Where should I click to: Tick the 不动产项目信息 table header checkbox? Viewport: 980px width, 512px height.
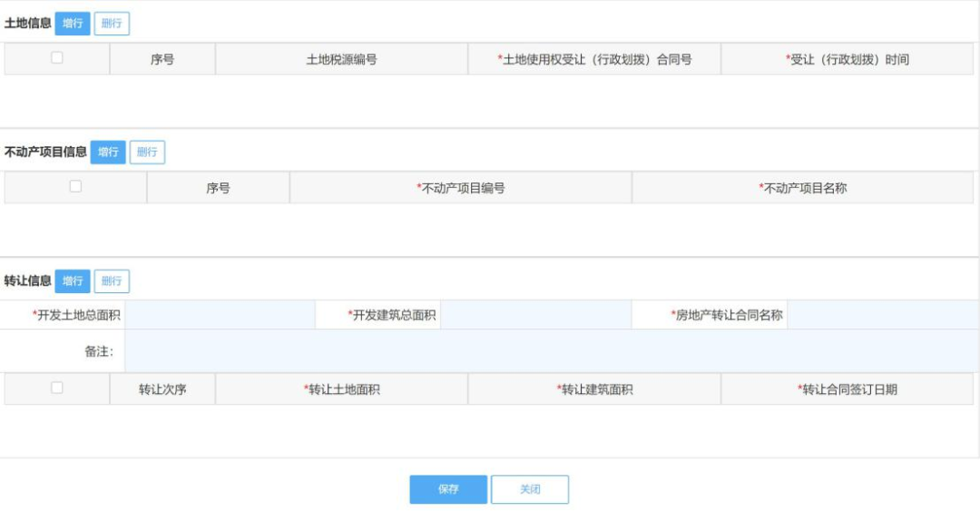(75, 186)
